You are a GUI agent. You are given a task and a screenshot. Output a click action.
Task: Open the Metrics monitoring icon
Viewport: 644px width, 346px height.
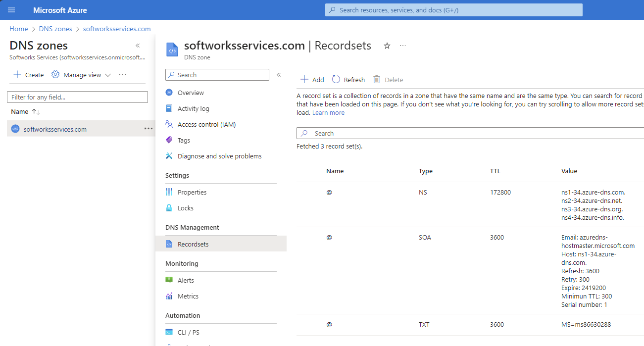169,296
